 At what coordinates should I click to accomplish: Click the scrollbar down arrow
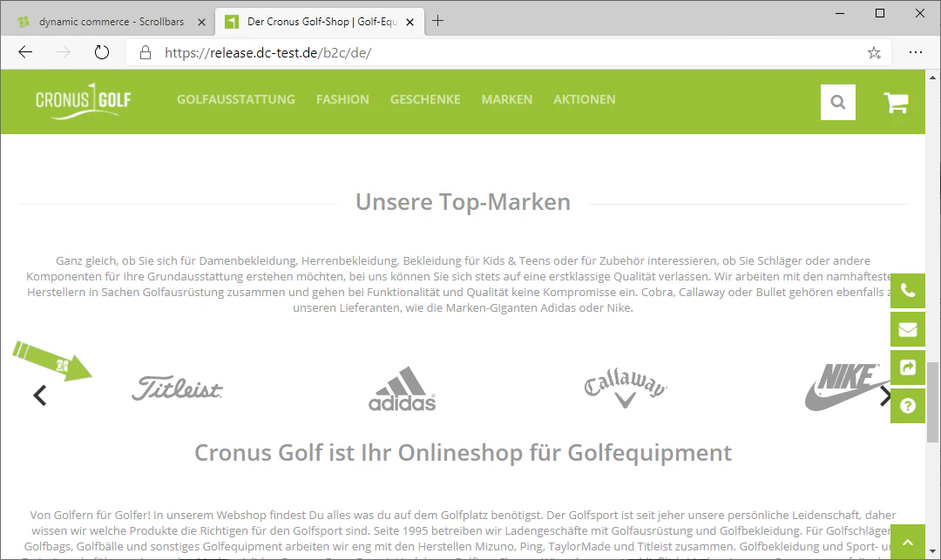pyautogui.click(x=932, y=551)
